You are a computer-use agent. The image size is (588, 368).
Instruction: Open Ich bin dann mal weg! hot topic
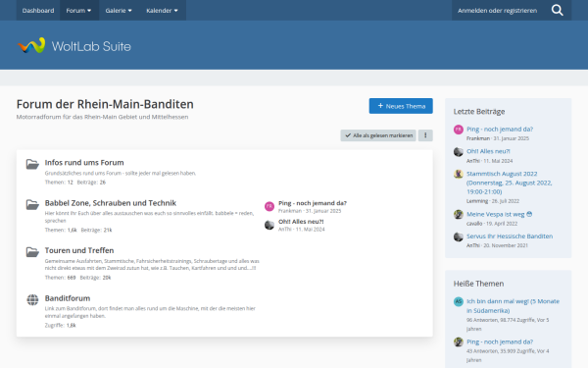513,305
